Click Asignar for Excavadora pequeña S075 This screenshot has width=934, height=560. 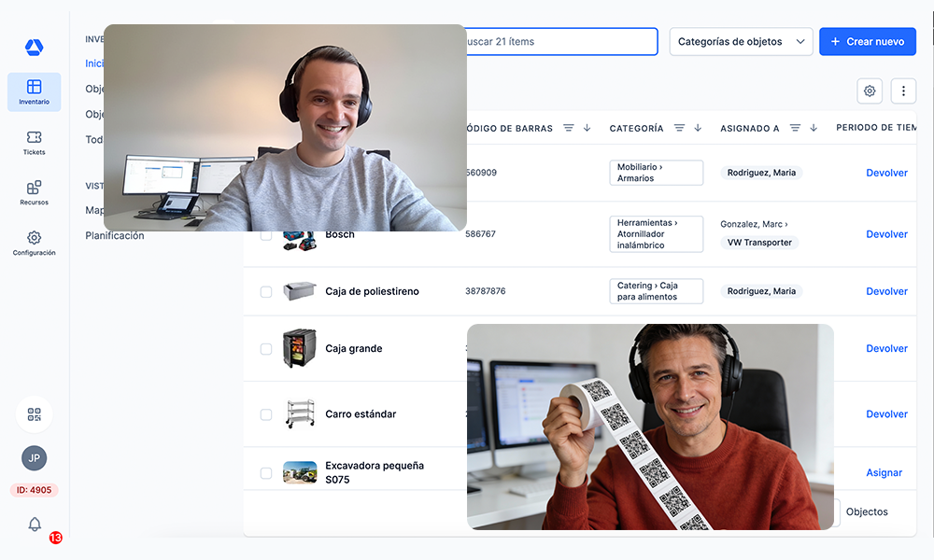884,473
